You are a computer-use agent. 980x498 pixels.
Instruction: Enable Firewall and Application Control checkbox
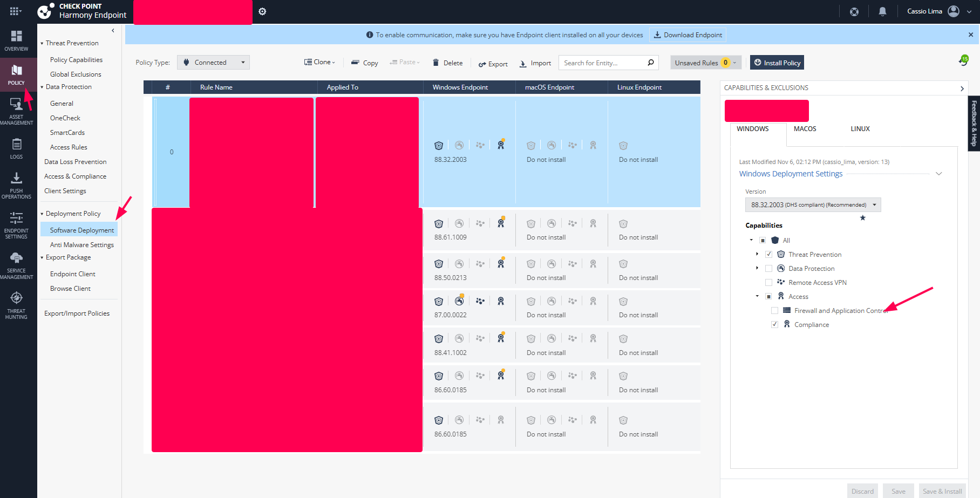(774, 311)
